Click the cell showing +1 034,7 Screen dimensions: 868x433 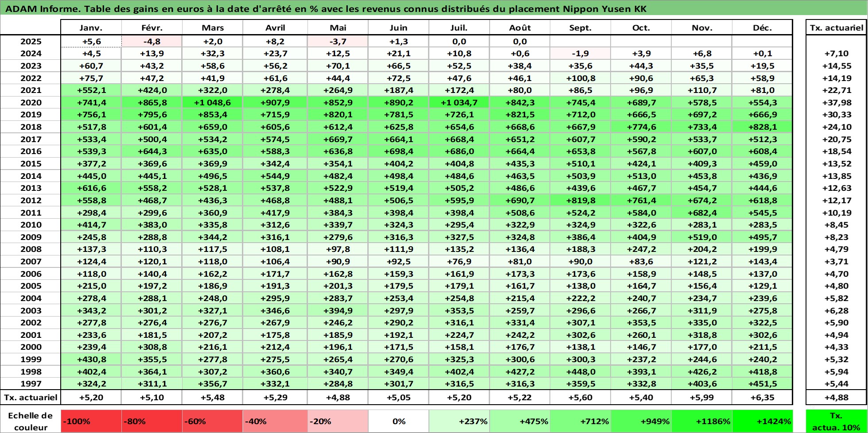[x=459, y=102]
